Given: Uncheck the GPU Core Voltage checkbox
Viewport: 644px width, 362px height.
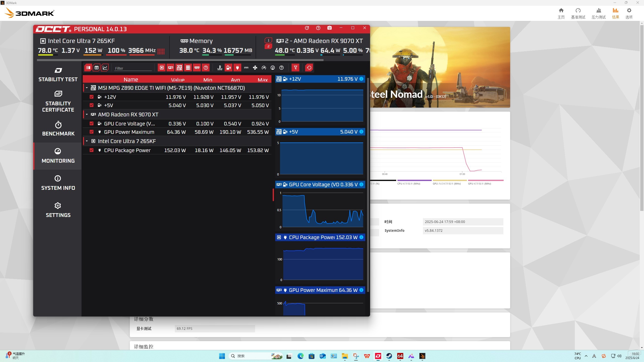Looking at the screenshot, I should (x=92, y=123).
